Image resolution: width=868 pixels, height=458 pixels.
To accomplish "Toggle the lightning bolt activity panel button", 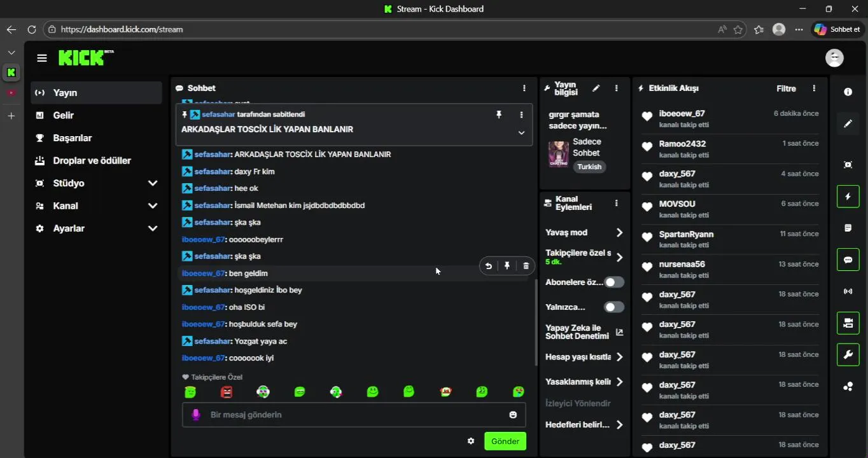I will tap(848, 197).
